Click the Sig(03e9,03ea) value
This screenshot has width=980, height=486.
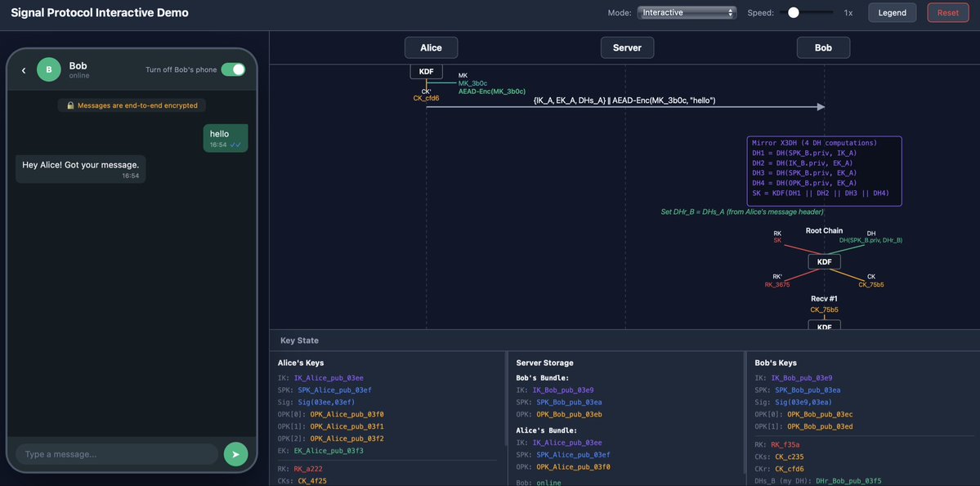point(803,403)
